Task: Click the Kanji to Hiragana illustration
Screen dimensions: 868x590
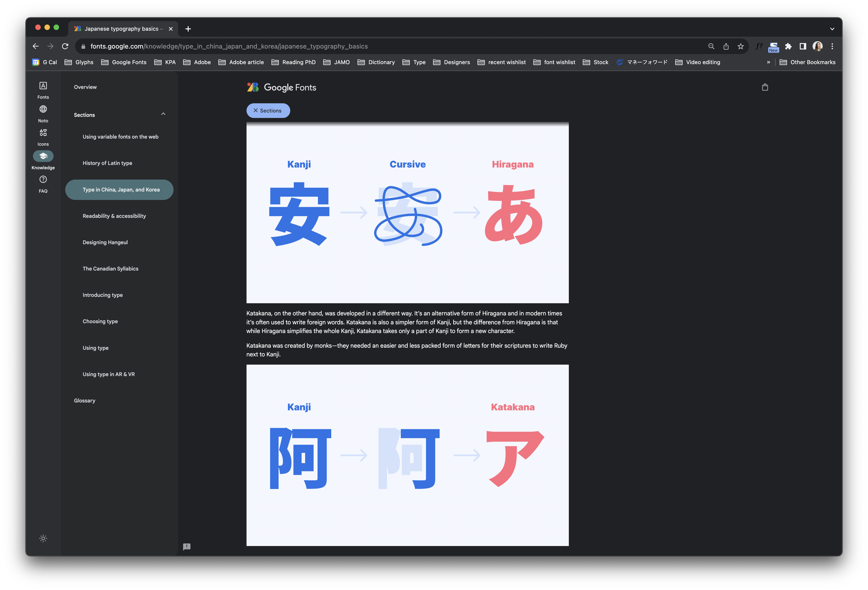Action: 407,213
